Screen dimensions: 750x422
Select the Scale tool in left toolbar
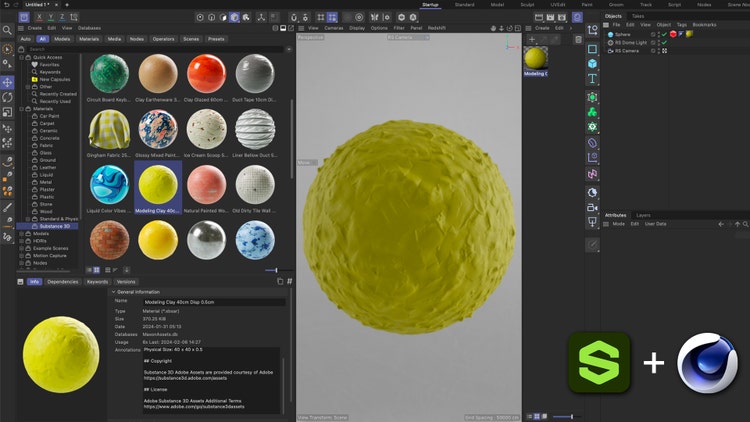7,112
